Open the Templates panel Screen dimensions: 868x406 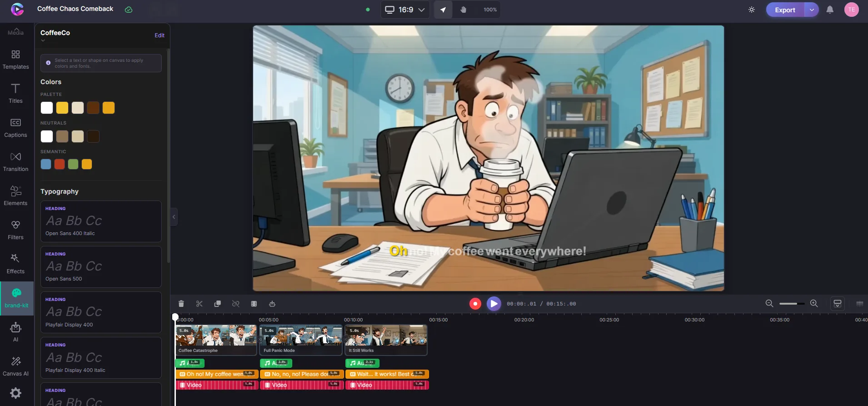point(15,60)
